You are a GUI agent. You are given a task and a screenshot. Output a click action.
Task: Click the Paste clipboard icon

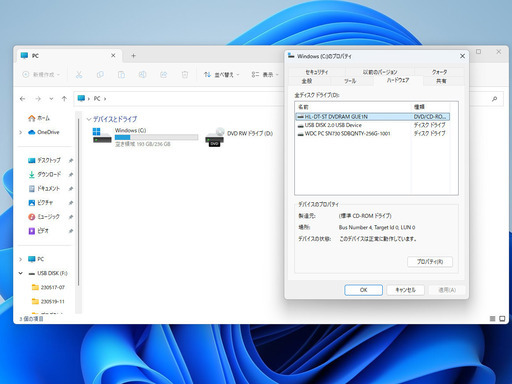(121, 75)
